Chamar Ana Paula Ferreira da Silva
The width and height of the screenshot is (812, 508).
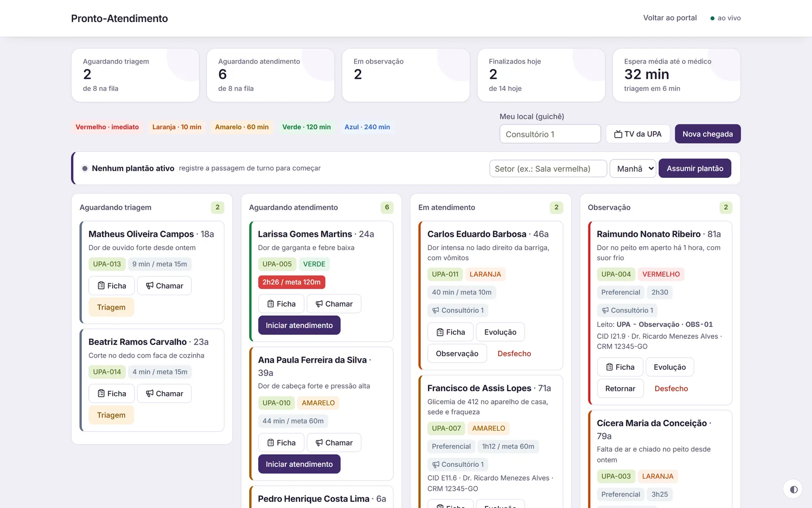click(334, 443)
